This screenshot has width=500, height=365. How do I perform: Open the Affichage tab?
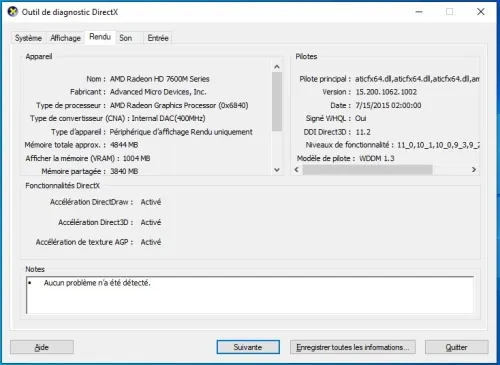tap(65, 38)
